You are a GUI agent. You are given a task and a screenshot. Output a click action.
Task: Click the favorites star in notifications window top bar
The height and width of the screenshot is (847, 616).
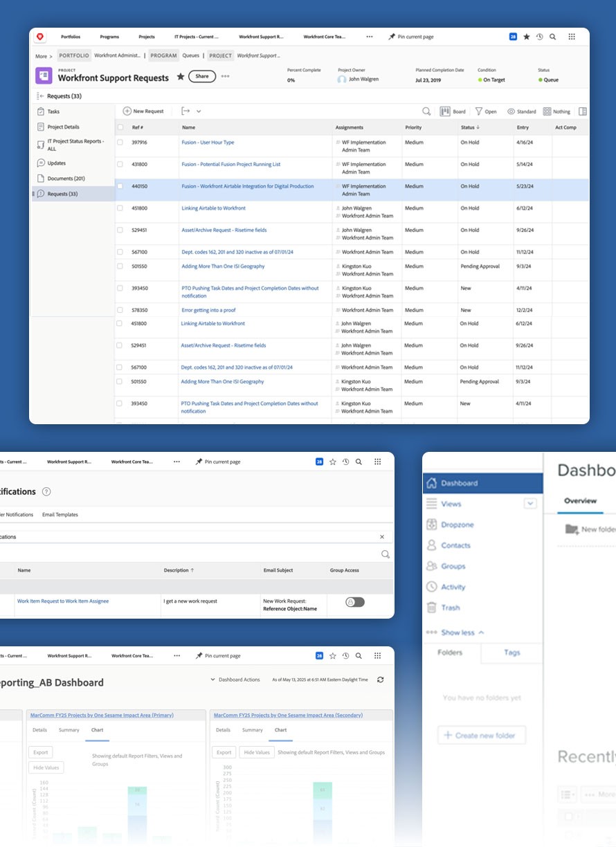332,462
